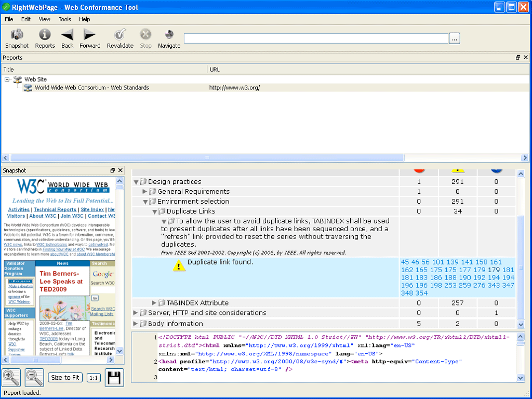Screen dimensions: 532x399
Task: Collapse the Web Site tree node
Action: 7,79
